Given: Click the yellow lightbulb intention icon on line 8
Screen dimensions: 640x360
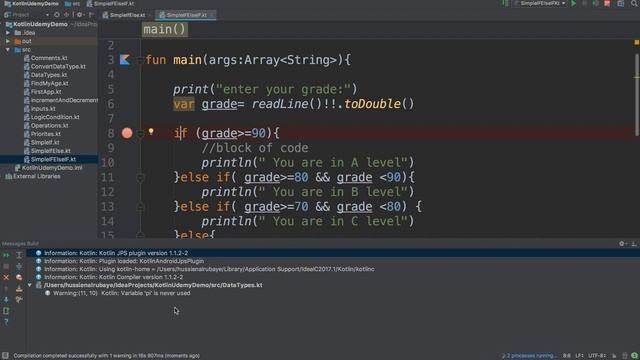Looking at the screenshot, I should tap(151, 131).
